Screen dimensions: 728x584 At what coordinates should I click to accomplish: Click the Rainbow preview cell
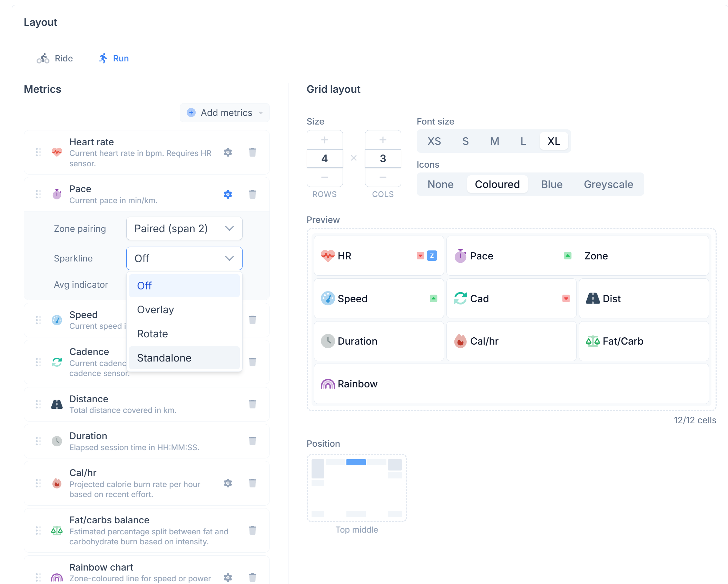[x=511, y=384]
